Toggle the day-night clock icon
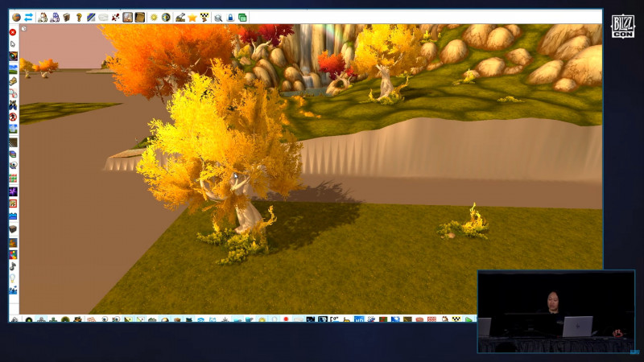The height and width of the screenshot is (362, 644). coord(166,17)
